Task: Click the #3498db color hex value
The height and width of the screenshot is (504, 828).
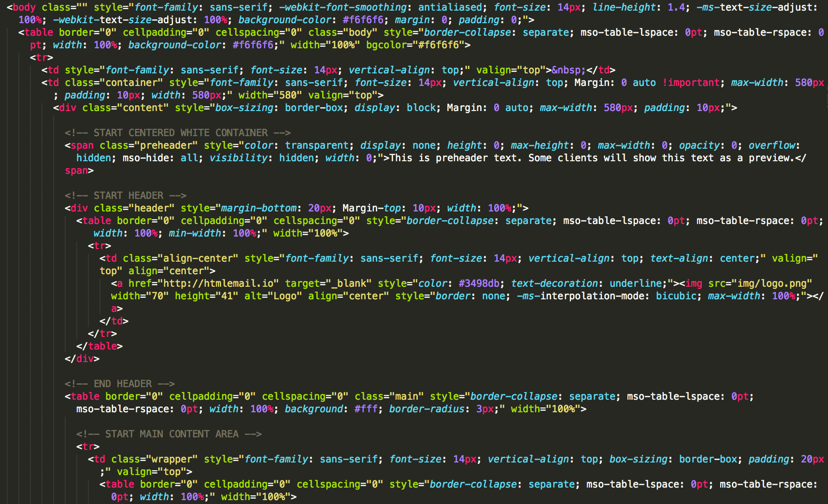Action: (479, 283)
